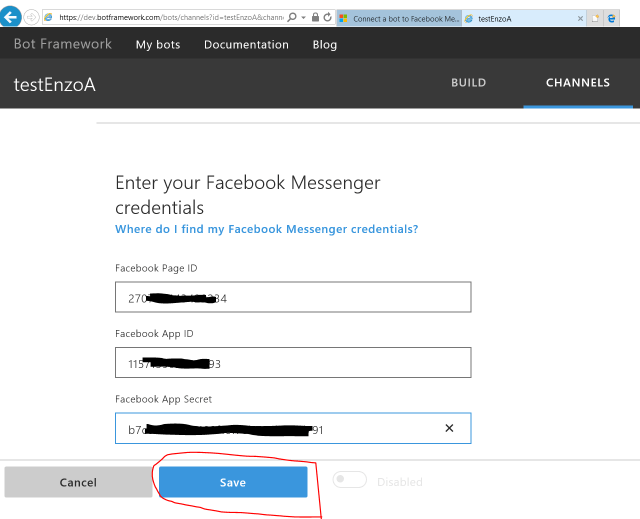This screenshot has height=519, width=640.
Task: Refresh the page with the reload icon
Action: 327,17
